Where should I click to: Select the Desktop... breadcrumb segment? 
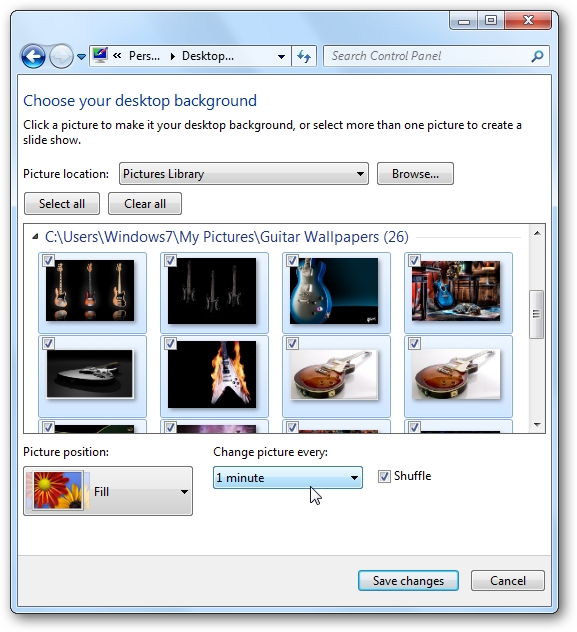click(x=208, y=56)
